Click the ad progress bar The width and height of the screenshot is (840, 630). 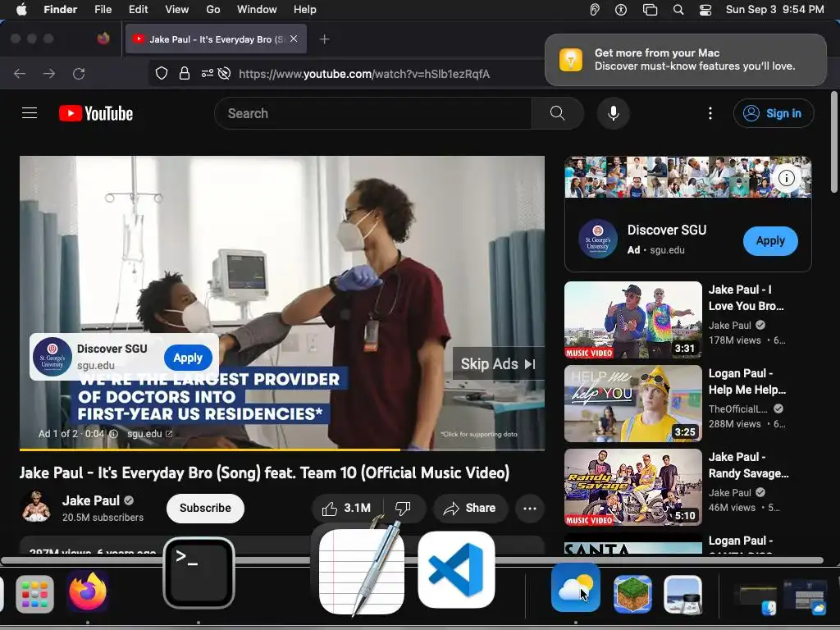pos(282,449)
